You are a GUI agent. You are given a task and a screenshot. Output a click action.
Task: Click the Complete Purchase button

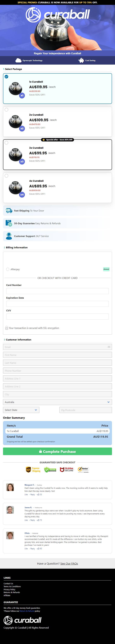click(x=57, y=451)
